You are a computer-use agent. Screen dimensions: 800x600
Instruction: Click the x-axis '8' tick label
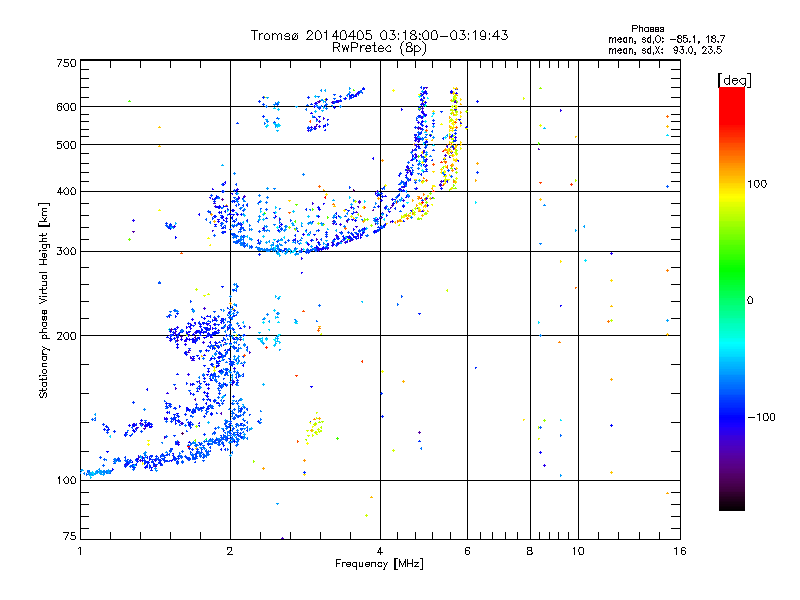tap(530, 551)
